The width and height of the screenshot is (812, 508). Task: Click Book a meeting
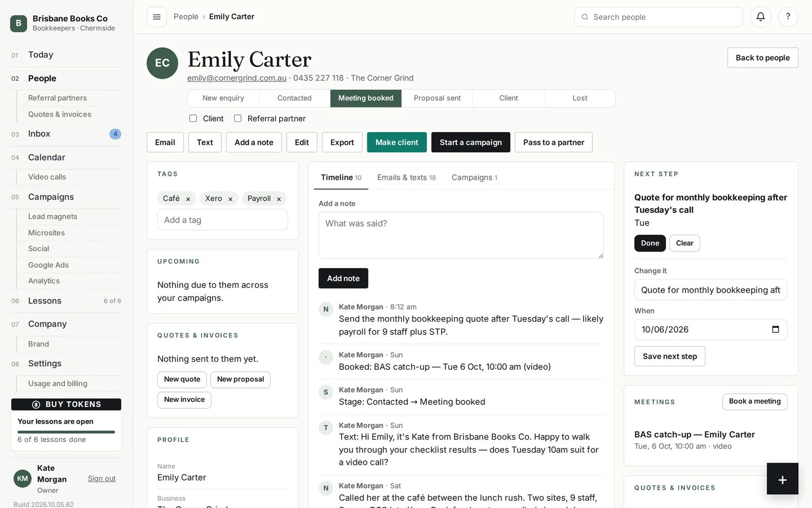point(755,401)
